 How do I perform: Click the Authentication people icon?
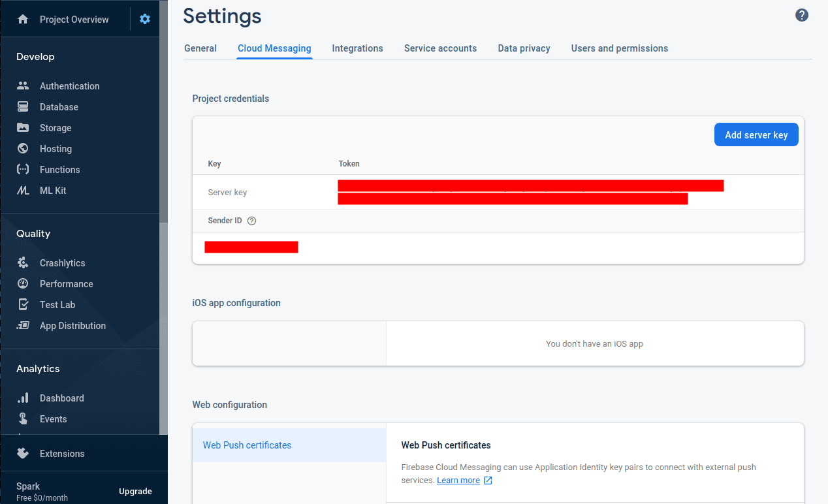coord(23,86)
